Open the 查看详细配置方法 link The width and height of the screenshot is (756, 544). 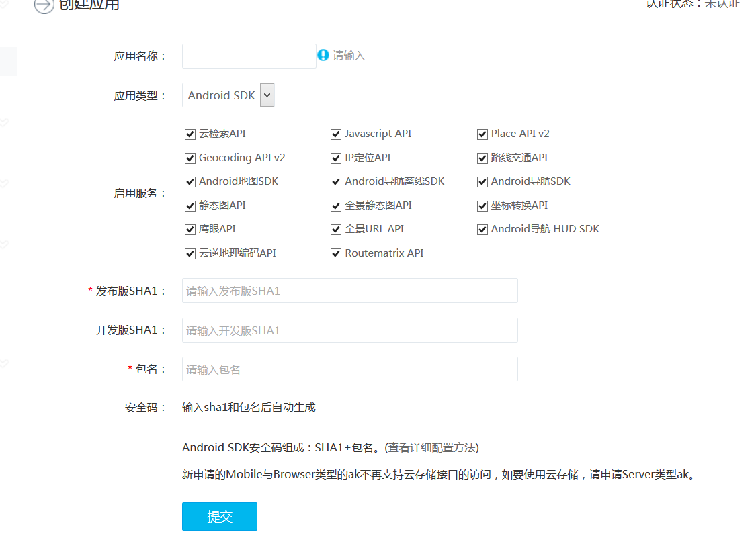tap(432, 448)
